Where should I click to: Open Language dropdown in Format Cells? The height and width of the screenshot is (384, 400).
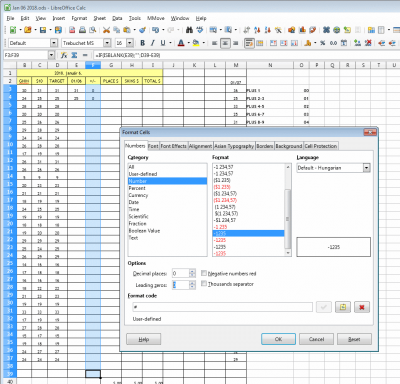pyautogui.click(x=367, y=168)
